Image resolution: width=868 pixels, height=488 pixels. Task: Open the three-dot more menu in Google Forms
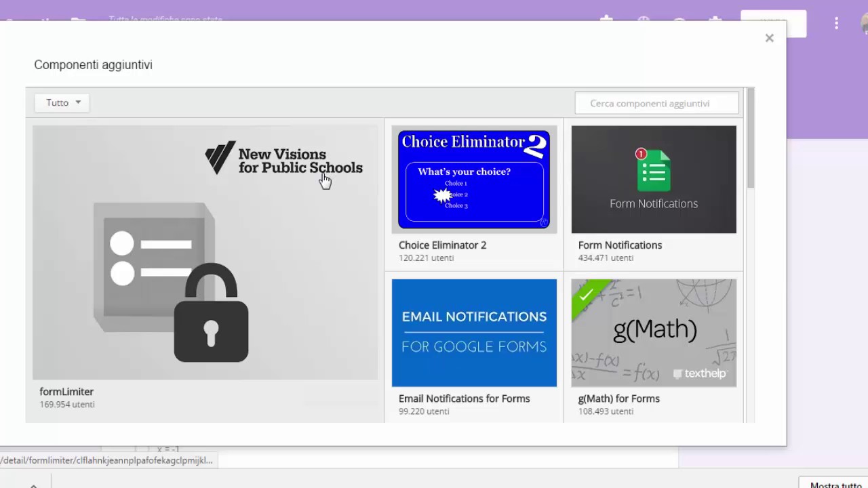click(x=836, y=24)
